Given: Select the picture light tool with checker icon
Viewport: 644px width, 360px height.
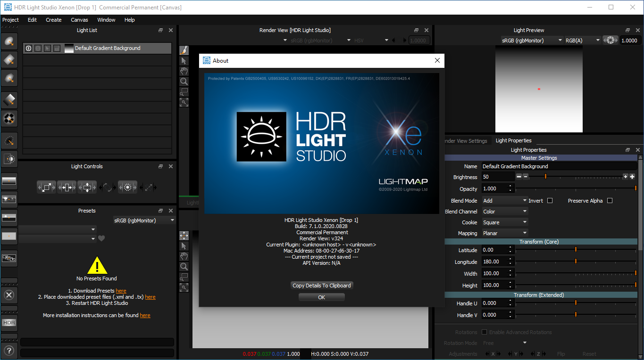Looking at the screenshot, I should point(9,118).
